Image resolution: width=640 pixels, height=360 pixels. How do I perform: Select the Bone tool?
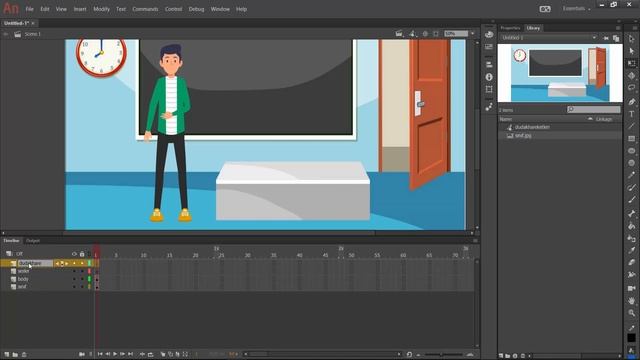pyautogui.click(x=631, y=213)
